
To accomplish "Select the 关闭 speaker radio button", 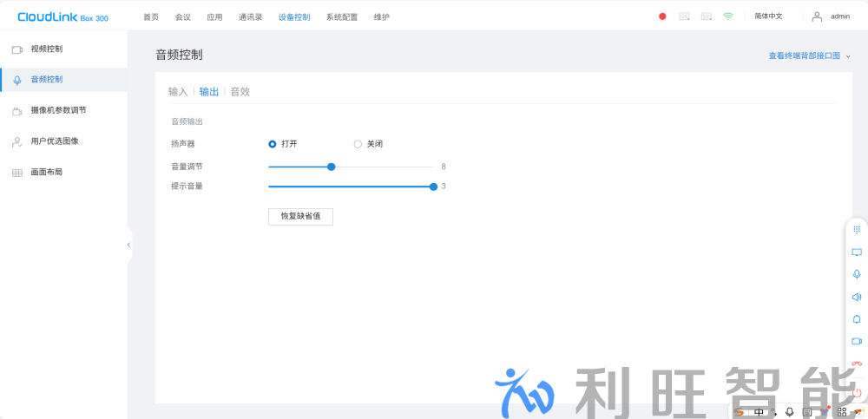I will (358, 145).
